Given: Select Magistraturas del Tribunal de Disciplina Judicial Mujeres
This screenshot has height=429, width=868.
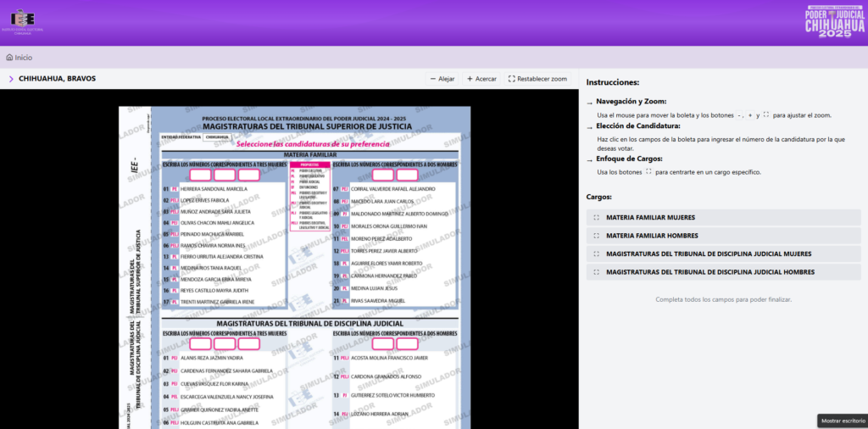Looking at the screenshot, I should coord(709,253).
